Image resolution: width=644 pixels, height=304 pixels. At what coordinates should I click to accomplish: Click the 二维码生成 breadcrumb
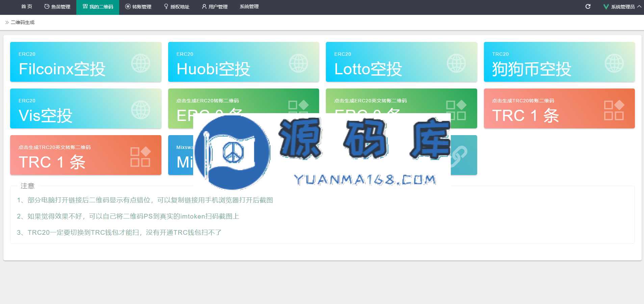coord(23,22)
